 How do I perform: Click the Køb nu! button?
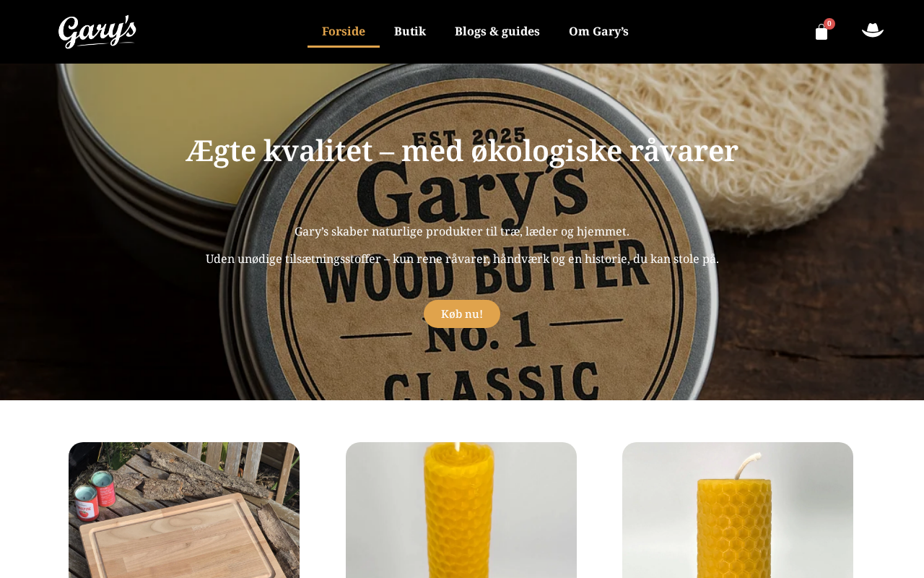pos(462,314)
